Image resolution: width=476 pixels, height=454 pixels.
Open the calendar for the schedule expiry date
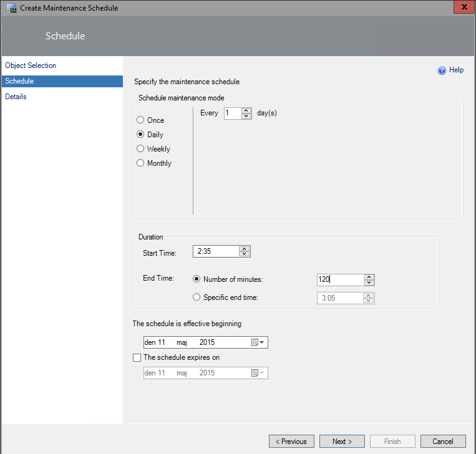258,373
